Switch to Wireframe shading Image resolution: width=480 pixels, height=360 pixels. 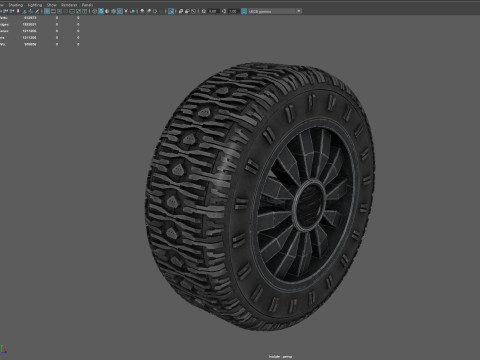[x=94, y=11]
